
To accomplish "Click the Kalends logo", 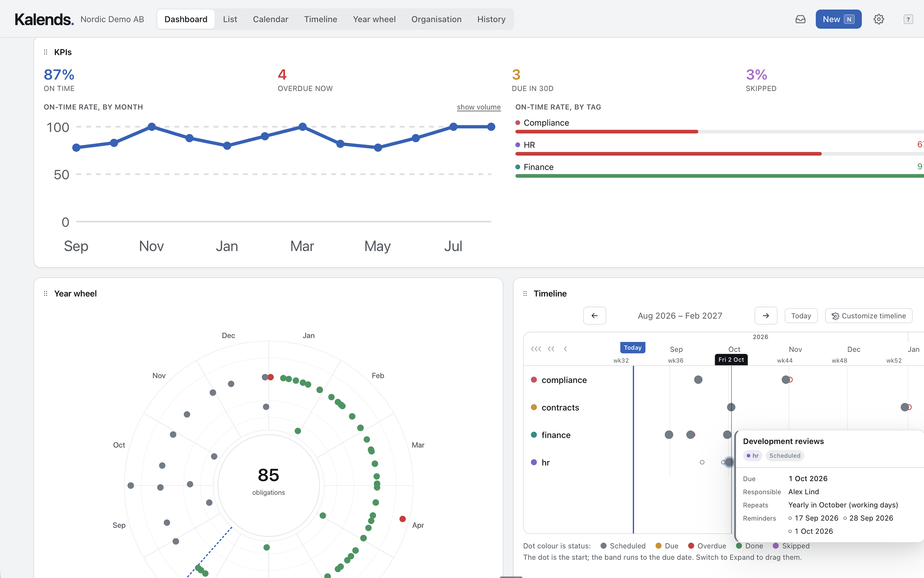I will [44, 19].
